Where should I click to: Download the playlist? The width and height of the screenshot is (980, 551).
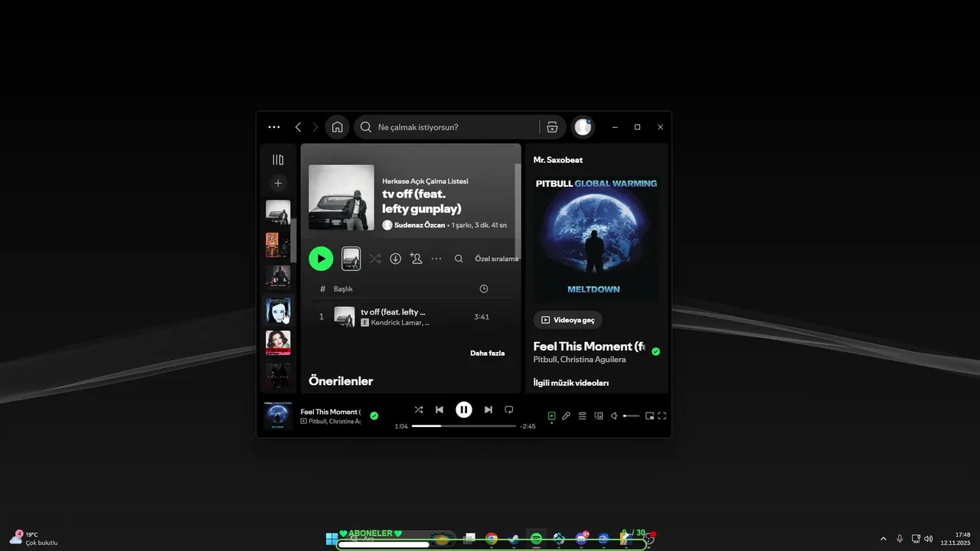click(x=395, y=259)
